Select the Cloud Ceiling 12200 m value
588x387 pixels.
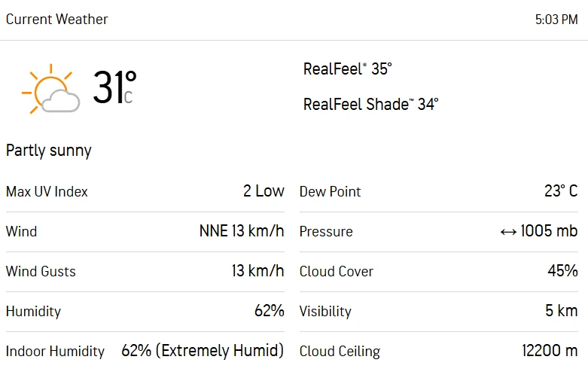550,351
